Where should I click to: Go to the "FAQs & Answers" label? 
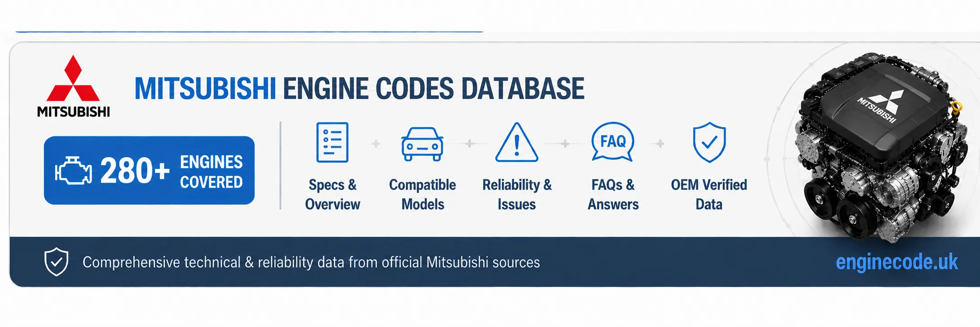click(x=613, y=194)
